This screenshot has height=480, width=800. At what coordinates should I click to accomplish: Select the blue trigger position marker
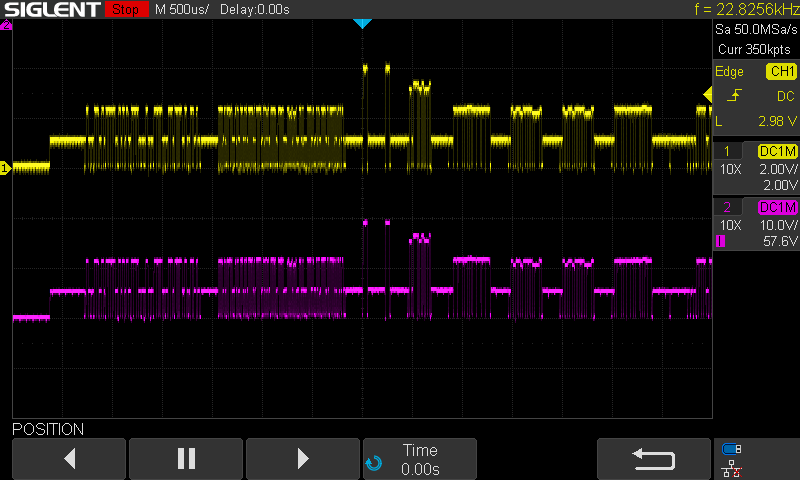[x=362, y=23]
